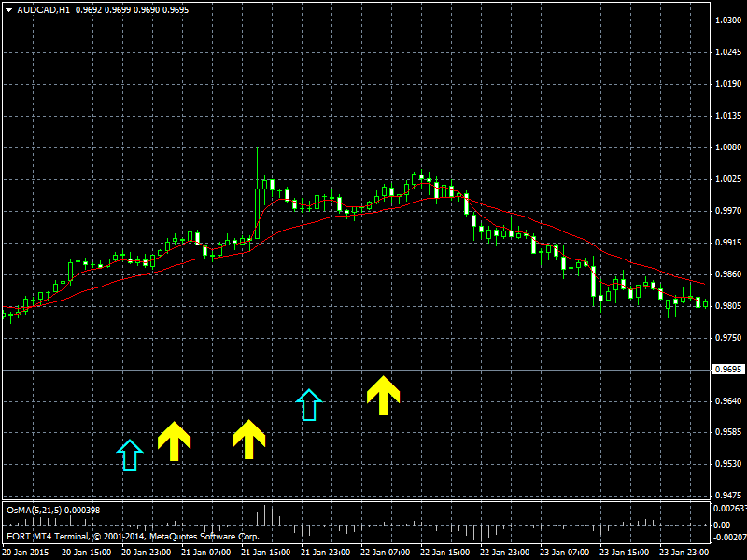The image size is (747, 560).
Task: Click the AUDCAD,H1 chart title text
Action: coord(43,10)
